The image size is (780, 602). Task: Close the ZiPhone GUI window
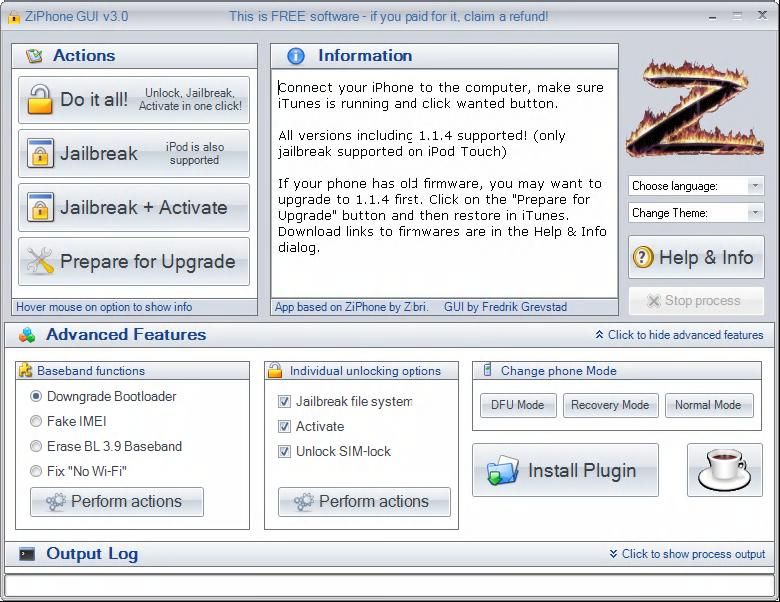[762, 15]
